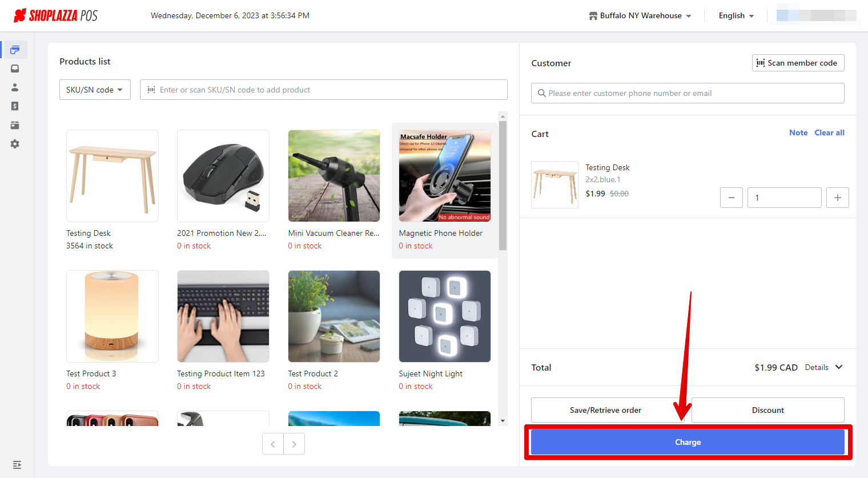This screenshot has height=478, width=868.
Task: Click the 'Sujeet Night Light' product name
Action: click(431, 373)
